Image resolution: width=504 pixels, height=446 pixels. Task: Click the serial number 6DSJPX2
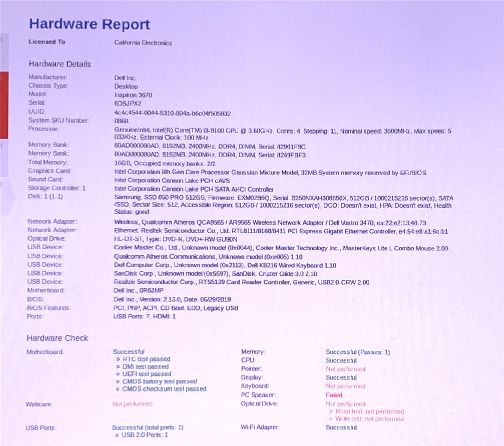pos(128,103)
